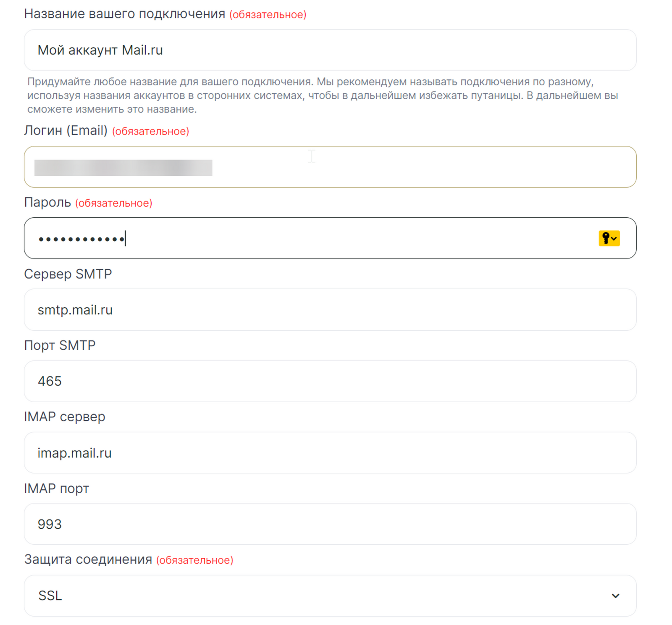Click the 'Пароль' field label
The height and width of the screenshot is (625, 672).
click(47, 203)
